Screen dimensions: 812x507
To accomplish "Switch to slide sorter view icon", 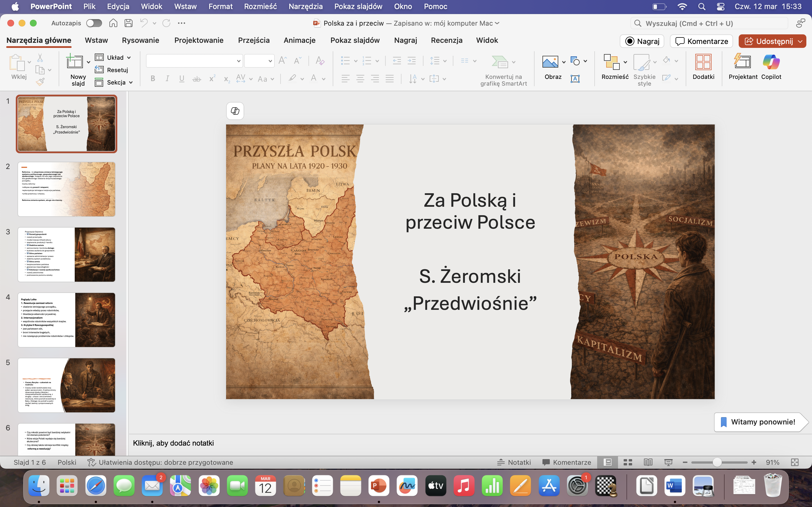I will click(627, 462).
